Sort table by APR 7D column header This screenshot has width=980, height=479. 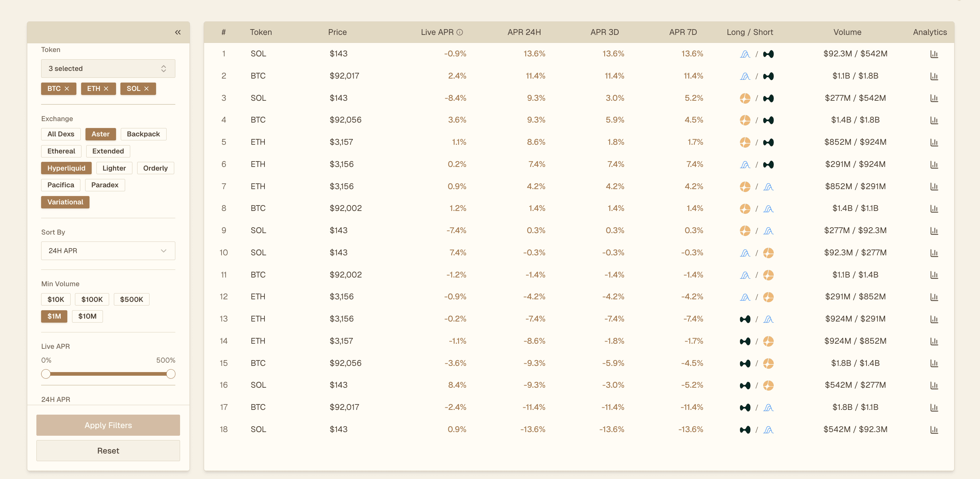tap(683, 32)
